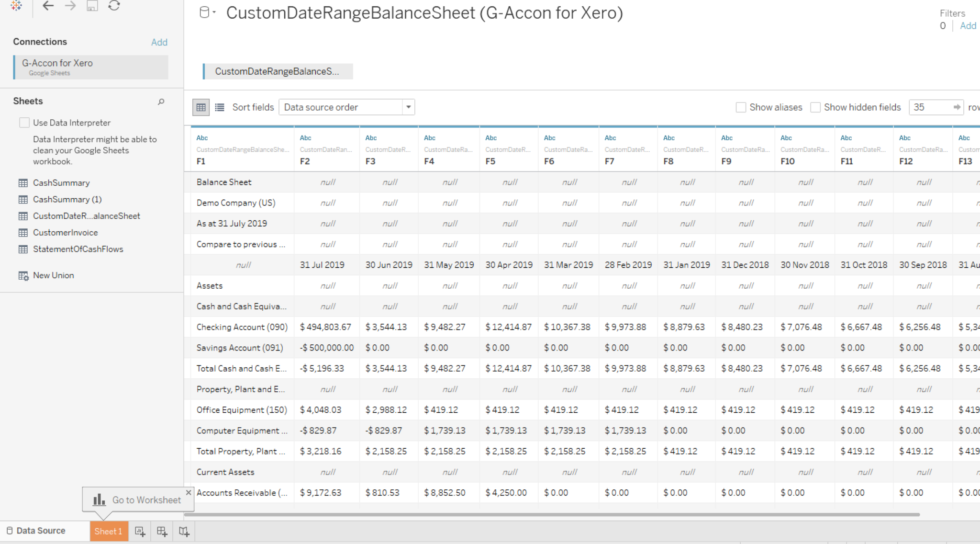980x544 pixels.
Task: Select StatementOfCashFlows sheet
Action: (78, 249)
